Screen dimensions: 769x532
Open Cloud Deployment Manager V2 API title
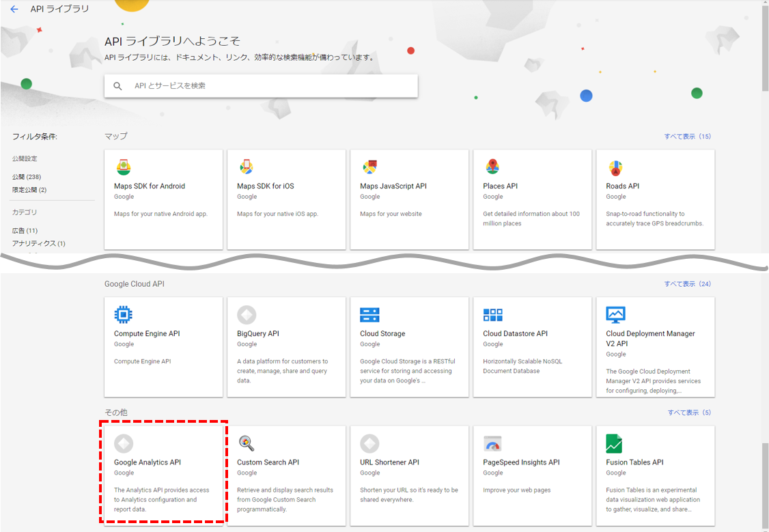[x=650, y=338]
